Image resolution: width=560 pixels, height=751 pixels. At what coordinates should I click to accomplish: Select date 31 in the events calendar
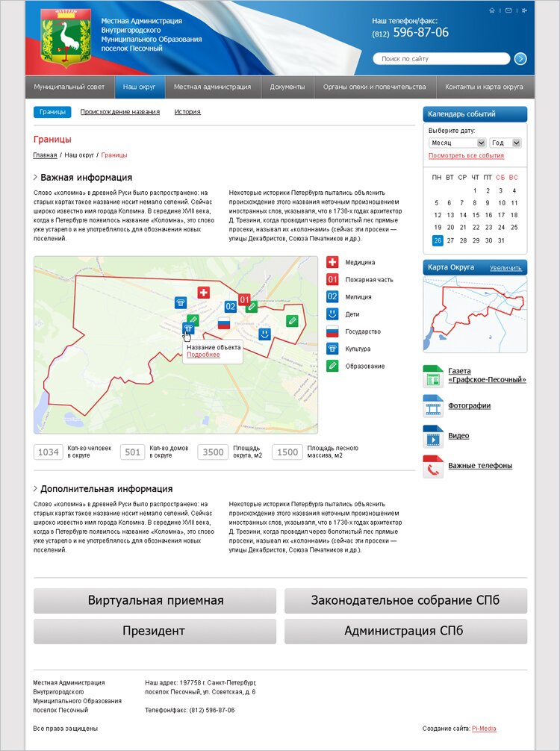point(501,240)
